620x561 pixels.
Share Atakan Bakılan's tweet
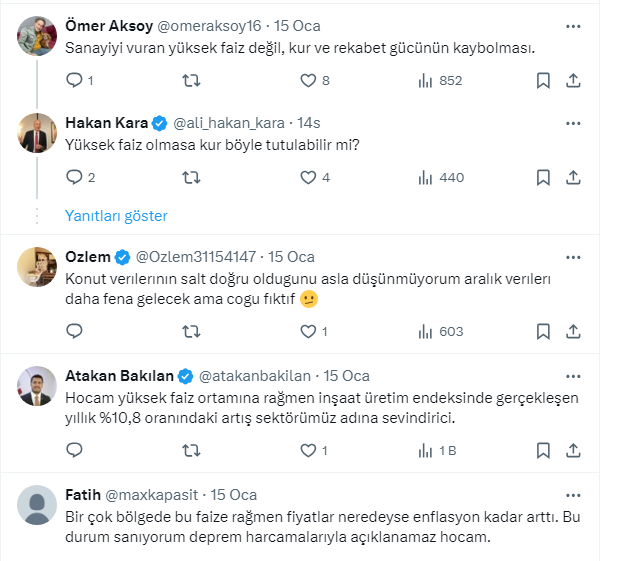pos(573,451)
